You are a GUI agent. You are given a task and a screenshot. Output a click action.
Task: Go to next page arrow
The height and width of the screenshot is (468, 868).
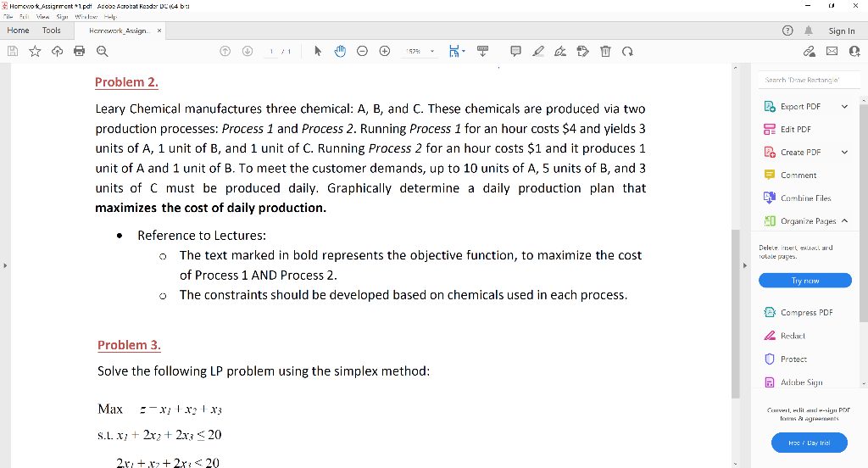point(248,52)
